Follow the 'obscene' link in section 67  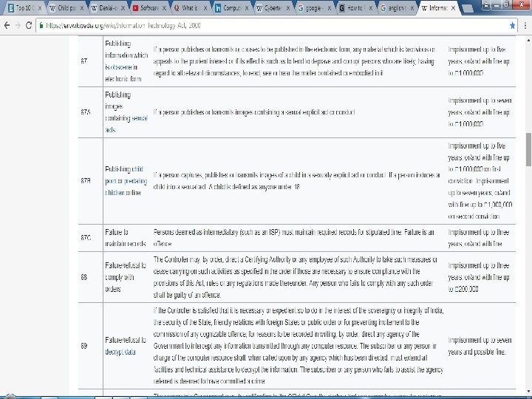121,67
